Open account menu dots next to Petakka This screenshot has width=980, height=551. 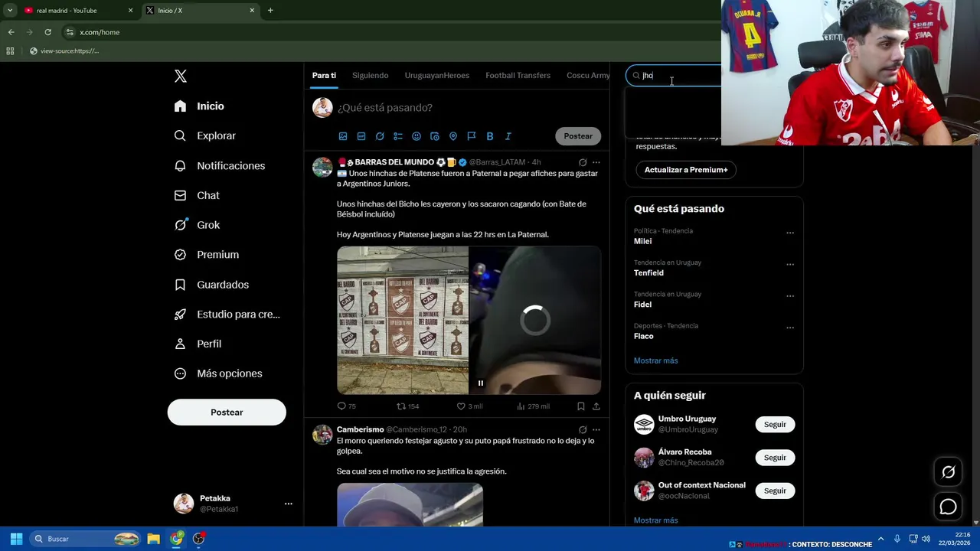[x=289, y=504]
